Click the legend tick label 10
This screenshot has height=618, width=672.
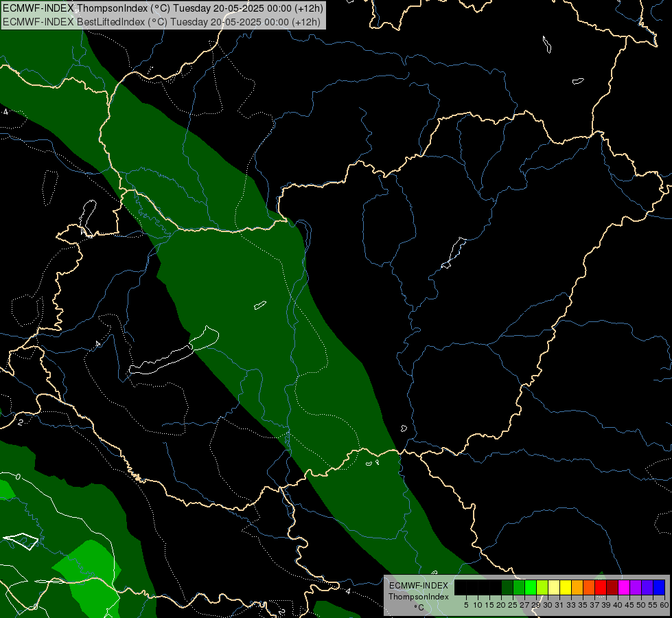click(478, 605)
